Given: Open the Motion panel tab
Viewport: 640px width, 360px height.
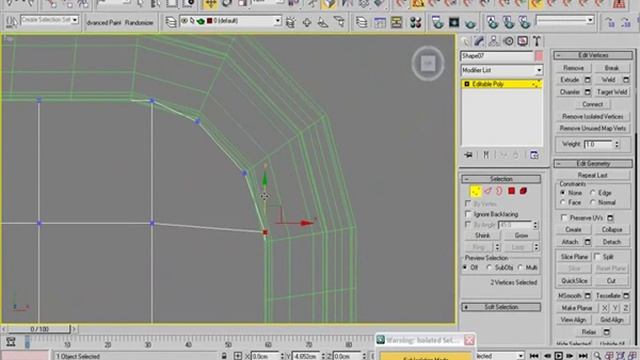Looking at the screenshot, I should (508, 41).
